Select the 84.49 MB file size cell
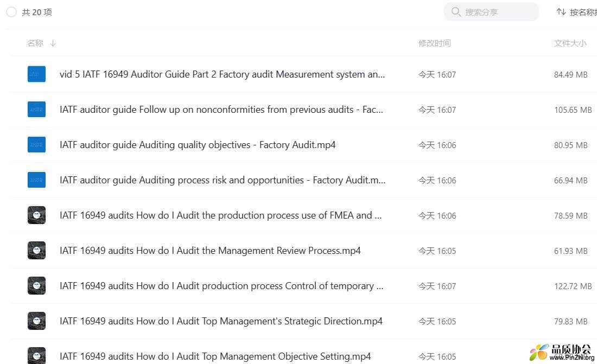The image size is (597, 364). point(571,75)
